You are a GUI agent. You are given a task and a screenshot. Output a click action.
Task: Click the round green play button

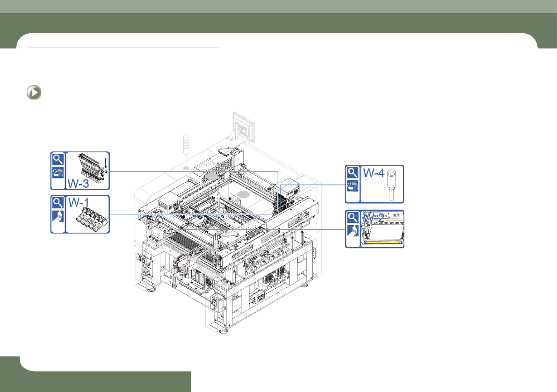[x=34, y=92]
